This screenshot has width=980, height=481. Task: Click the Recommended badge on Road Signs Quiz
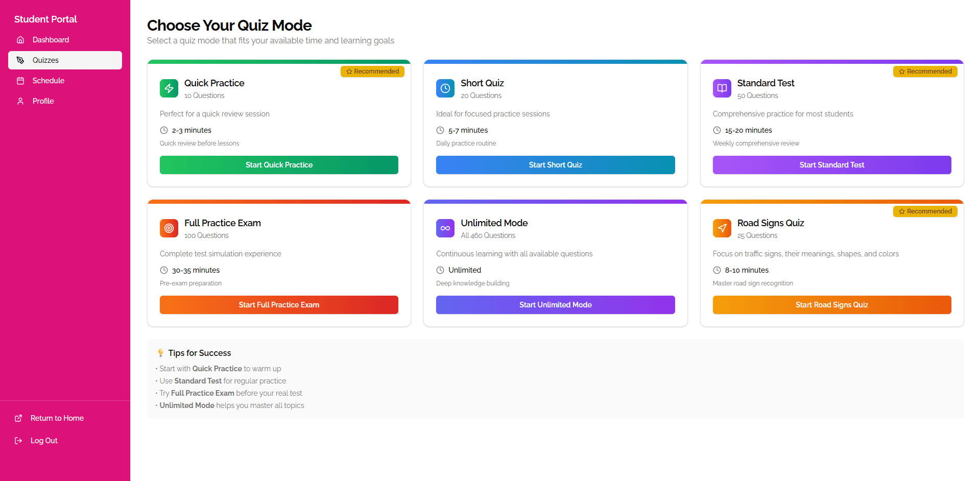925,211
